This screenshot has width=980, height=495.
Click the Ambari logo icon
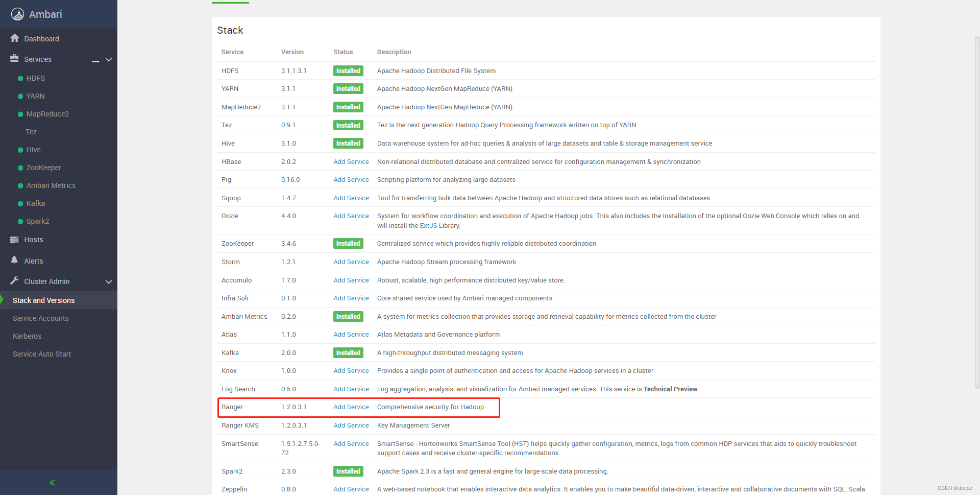coord(18,14)
